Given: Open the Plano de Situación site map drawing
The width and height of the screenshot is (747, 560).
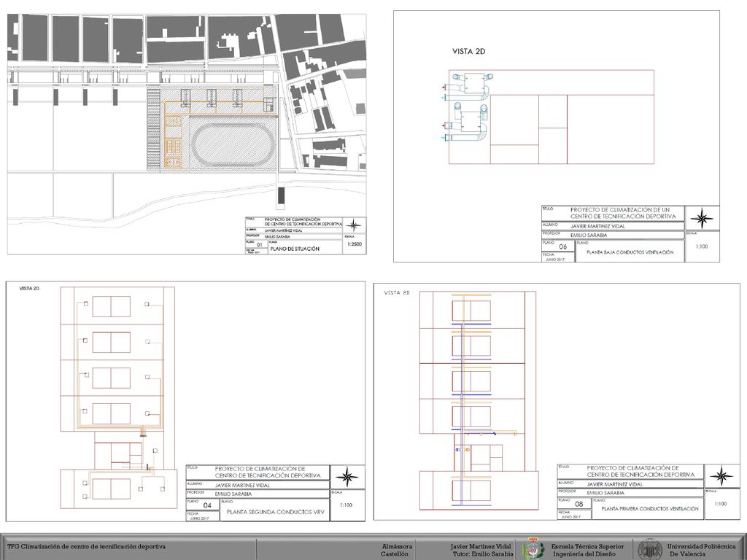Looking at the screenshot, I should pos(187,134).
